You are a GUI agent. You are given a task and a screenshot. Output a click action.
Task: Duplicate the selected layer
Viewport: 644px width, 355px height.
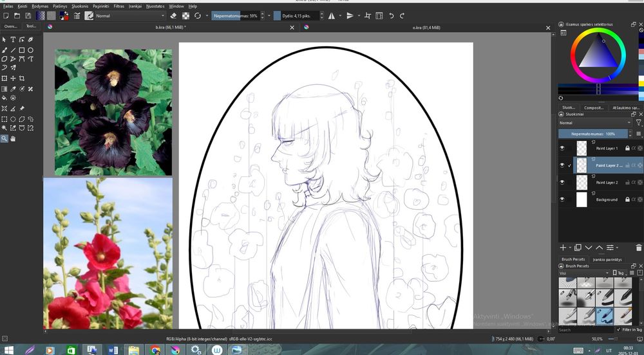point(578,248)
